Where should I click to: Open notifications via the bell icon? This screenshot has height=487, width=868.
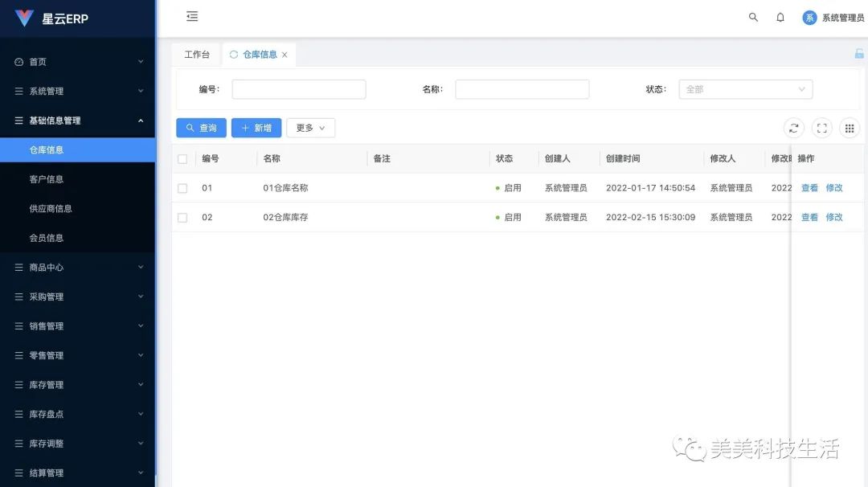(x=780, y=17)
